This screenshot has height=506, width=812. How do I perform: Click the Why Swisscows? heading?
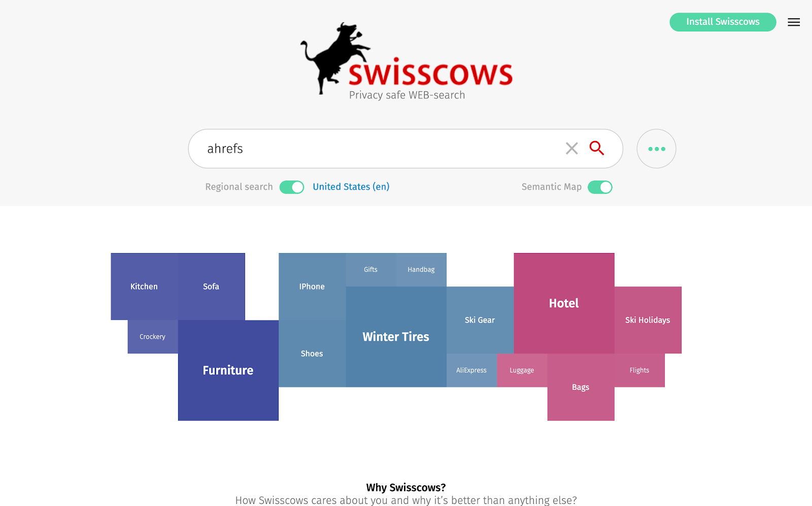[x=406, y=487]
